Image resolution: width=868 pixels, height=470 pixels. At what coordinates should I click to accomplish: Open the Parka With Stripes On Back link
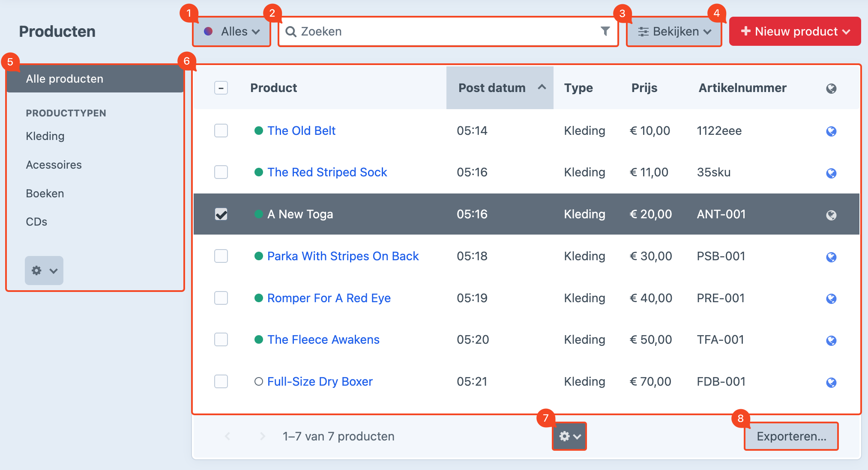point(343,256)
